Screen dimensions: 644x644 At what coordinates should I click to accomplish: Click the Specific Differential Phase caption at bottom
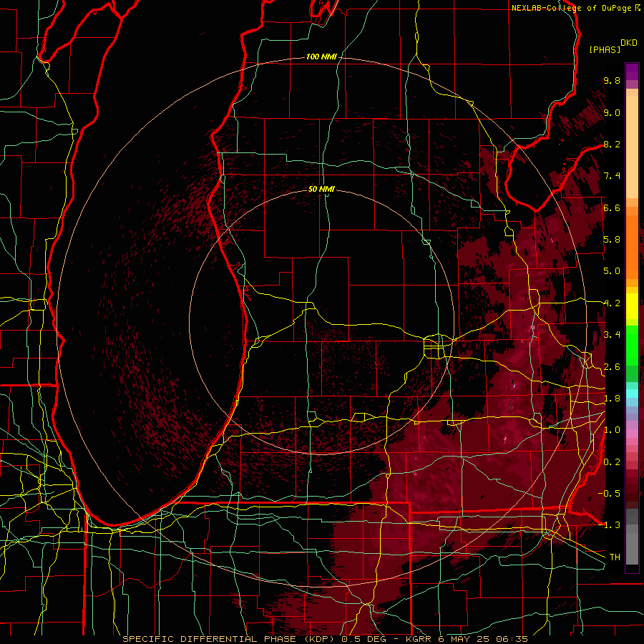pos(326,639)
